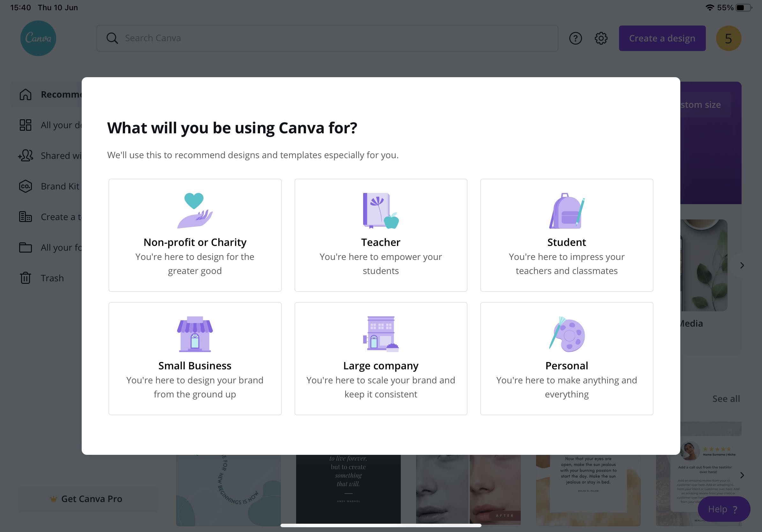Click the Trash bin icon
This screenshot has width=762, height=532.
point(26,278)
